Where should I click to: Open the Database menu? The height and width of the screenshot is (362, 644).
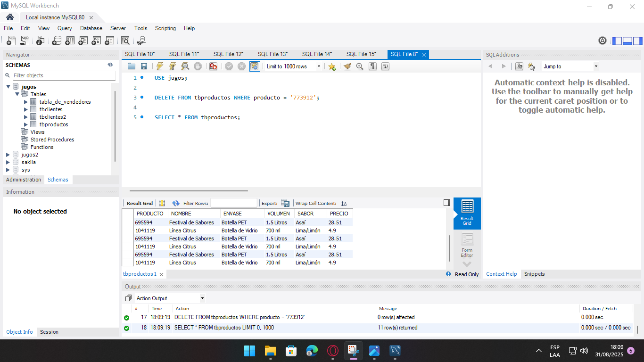(91, 28)
